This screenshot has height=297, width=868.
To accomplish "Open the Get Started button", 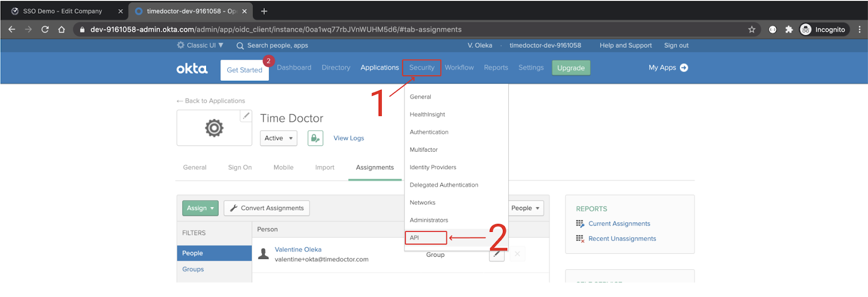I will (245, 70).
